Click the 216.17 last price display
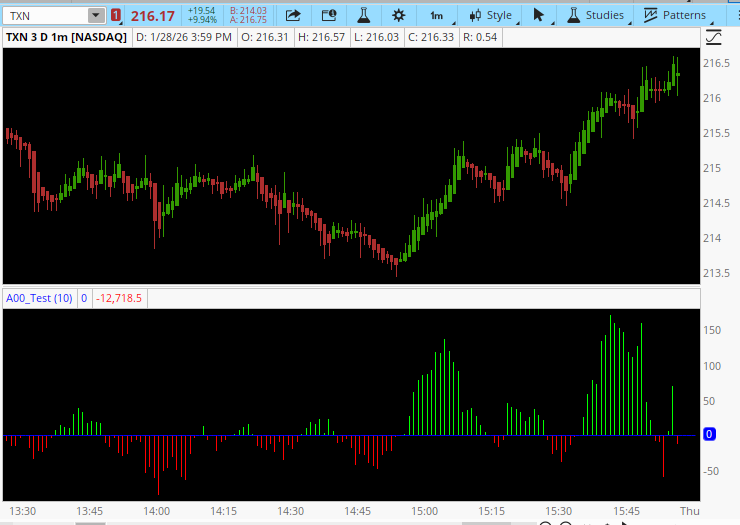The height and width of the screenshot is (525, 740). pos(152,16)
